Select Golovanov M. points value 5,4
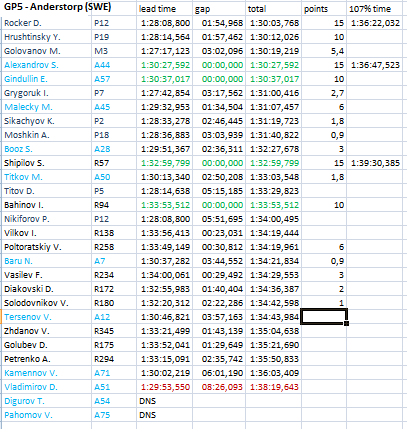The height and width of the screenshot is (429, 407). 324,51
